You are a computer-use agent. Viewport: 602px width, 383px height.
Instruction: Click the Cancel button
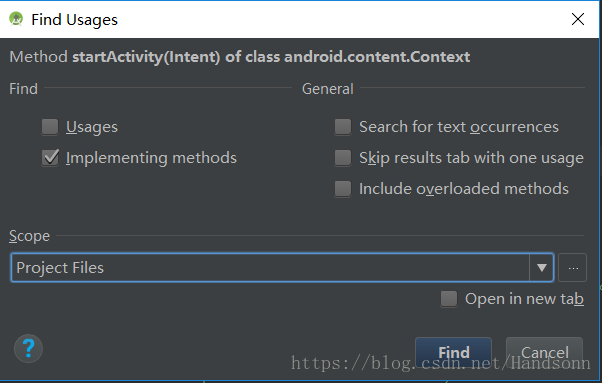coord(544,352)
